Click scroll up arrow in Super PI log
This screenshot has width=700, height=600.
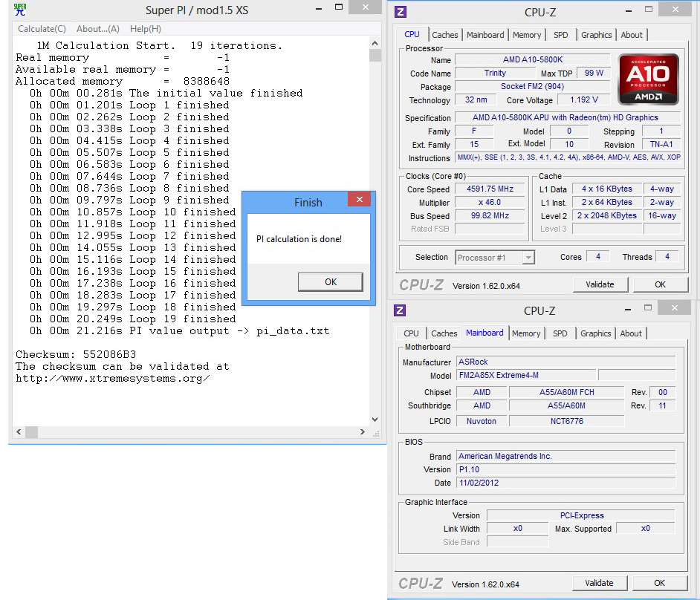(x=375, y=43)
